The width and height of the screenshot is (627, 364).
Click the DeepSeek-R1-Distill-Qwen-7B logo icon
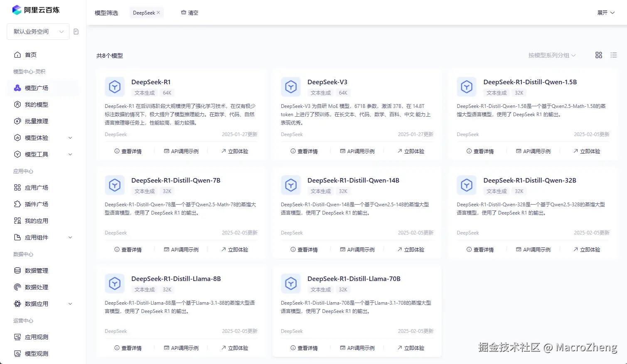pyautogui.click(x=115, y=185)
